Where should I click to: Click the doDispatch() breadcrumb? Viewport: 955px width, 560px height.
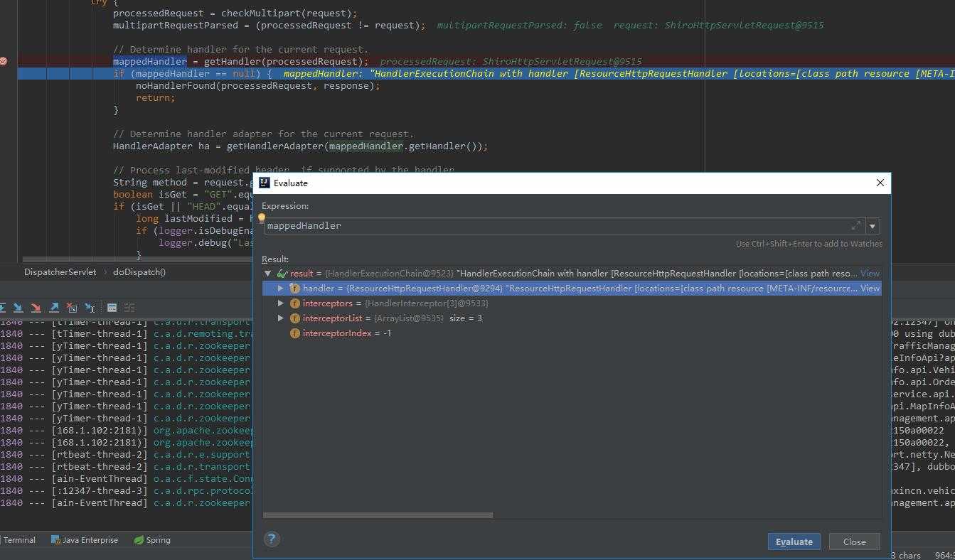[x=139, y=272]
